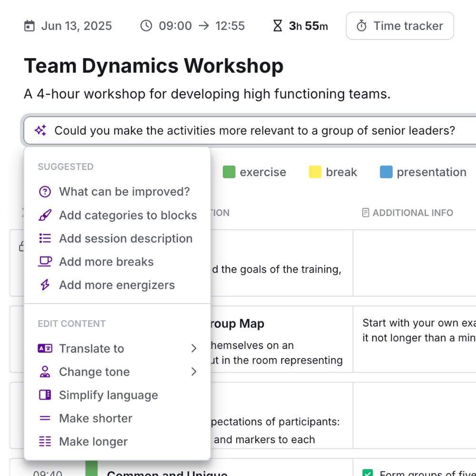
Task: Click the calendar icon beside Jun 13, 2025
Action: (30, 26)
